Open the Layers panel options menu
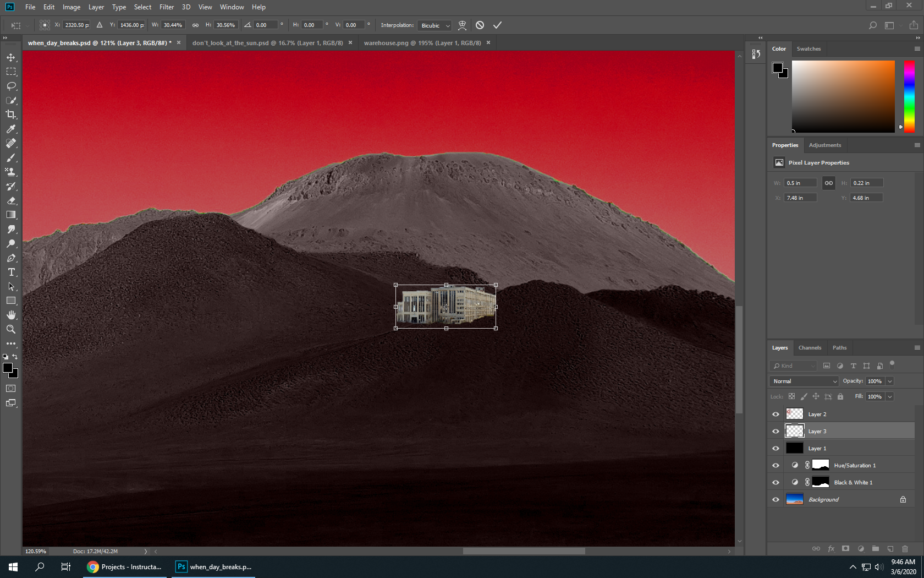 pyautogui.click(x=917, y=348)
